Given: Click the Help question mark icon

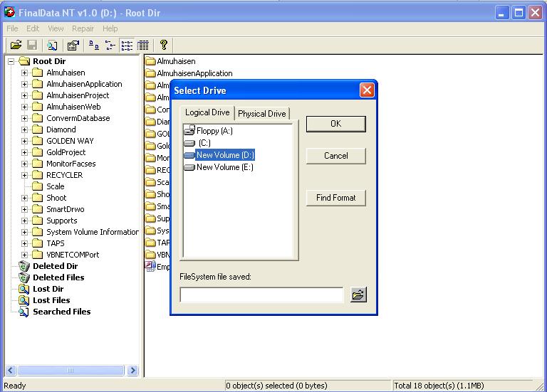Looking at the screenshot, I should pos(164,45).
